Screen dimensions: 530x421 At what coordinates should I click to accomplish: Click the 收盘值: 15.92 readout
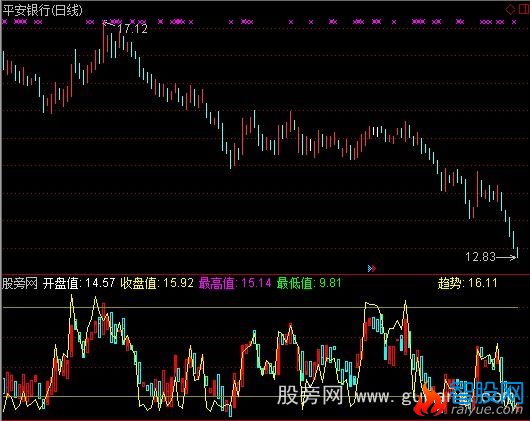click(x=157, y=283)
